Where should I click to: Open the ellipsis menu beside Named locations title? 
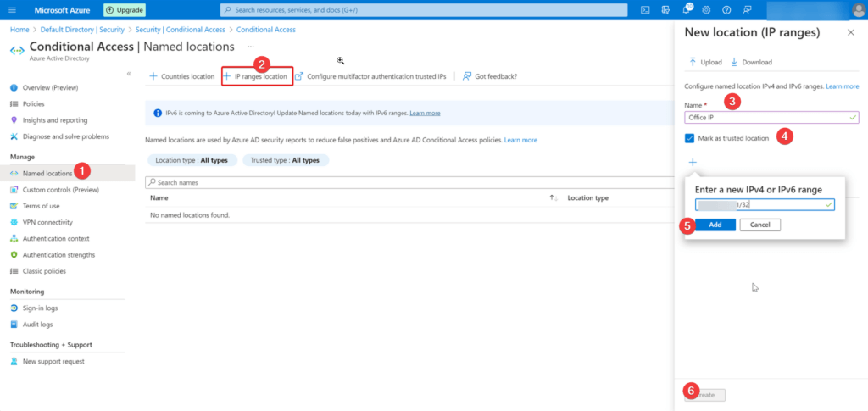tap(251, 47)
